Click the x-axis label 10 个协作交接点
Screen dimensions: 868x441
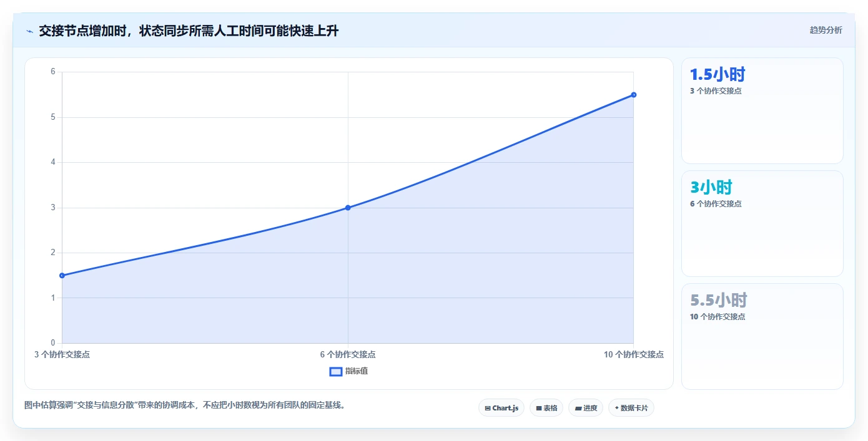click(x=634, y=354)
